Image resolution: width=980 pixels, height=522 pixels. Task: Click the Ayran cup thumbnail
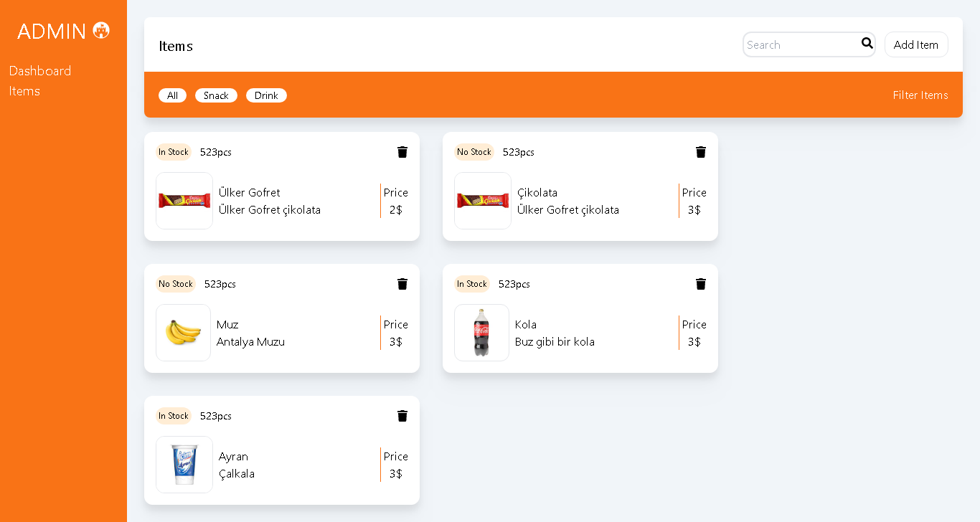point(184,465)
